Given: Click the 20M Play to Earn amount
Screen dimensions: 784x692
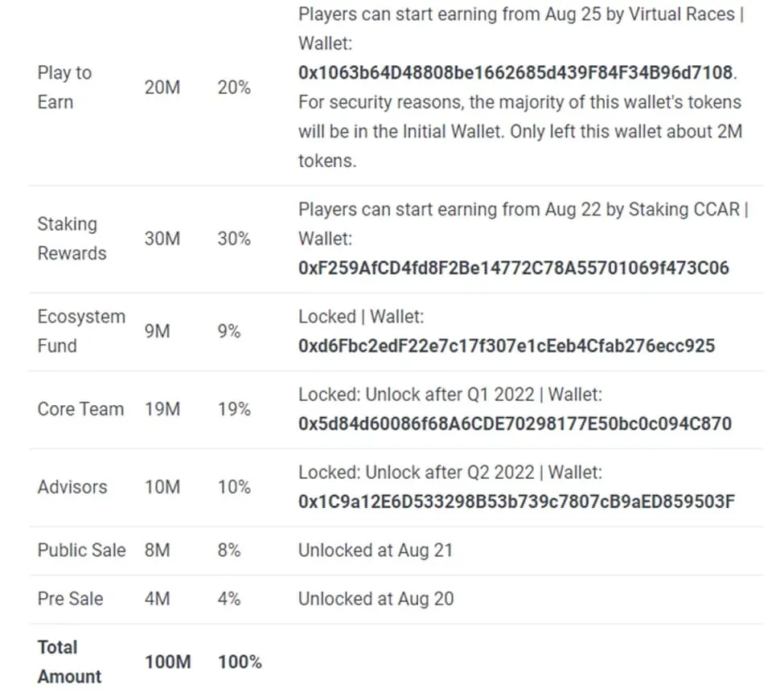Looking at the screenshot, I should click(162, 88).
